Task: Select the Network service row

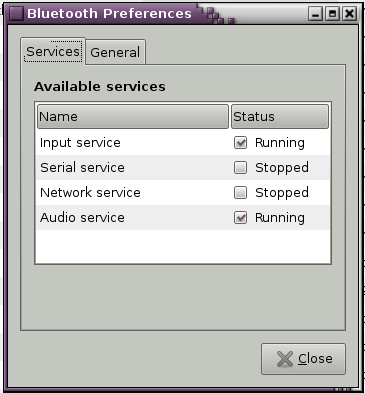Action: [x=183, y=193]
